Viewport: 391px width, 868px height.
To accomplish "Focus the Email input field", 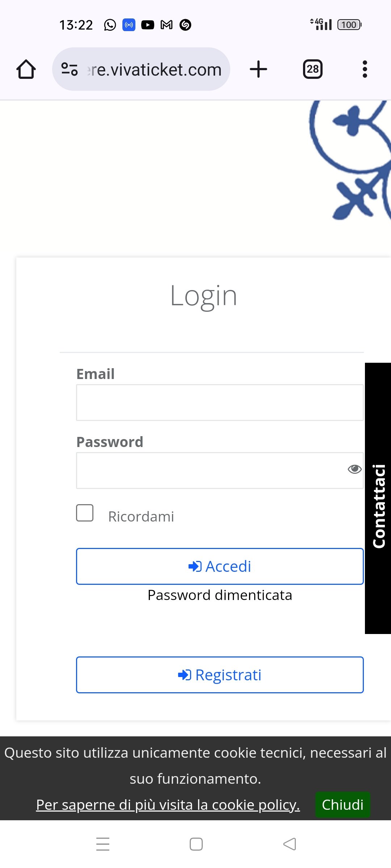I will pos(220,403).
